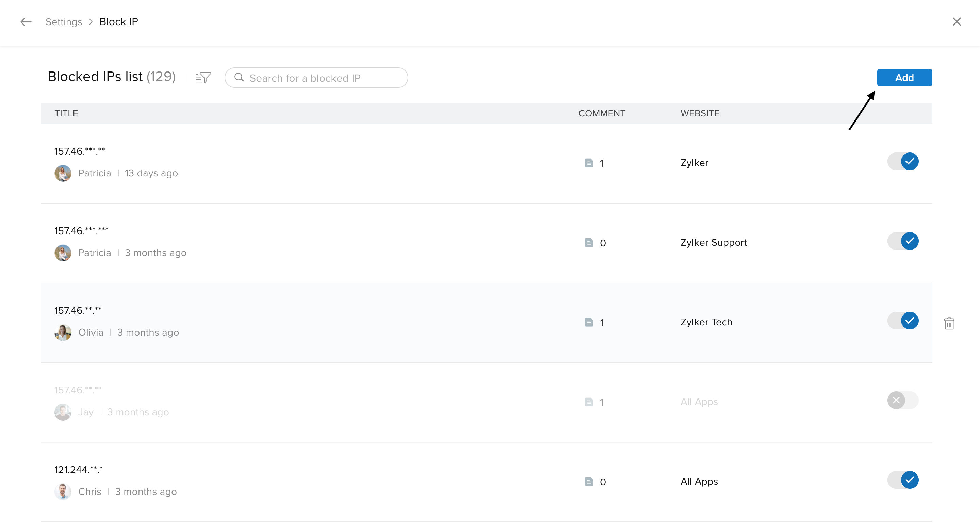Click Patricia's avatar under first blocked IP
The image size is (980, 531).
(x=63, y=173)
